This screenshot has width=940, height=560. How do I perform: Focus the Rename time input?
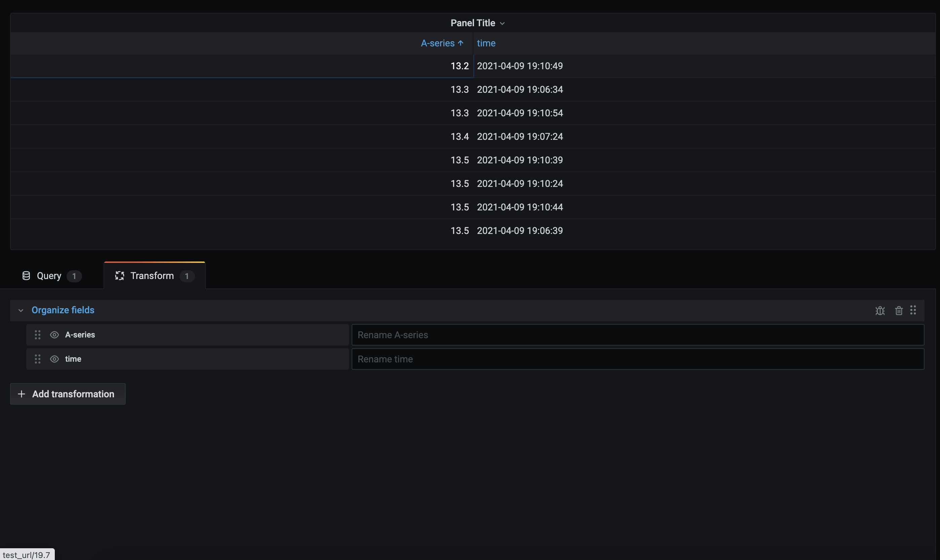(x=638, y=359)
